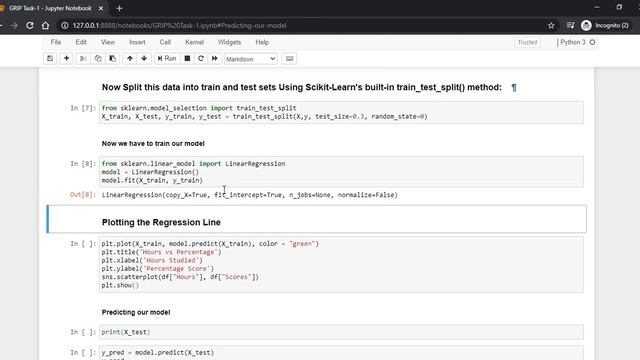Move selected cell down arrow
Viewport: 640px width, 360px height.
pos(144,59)
